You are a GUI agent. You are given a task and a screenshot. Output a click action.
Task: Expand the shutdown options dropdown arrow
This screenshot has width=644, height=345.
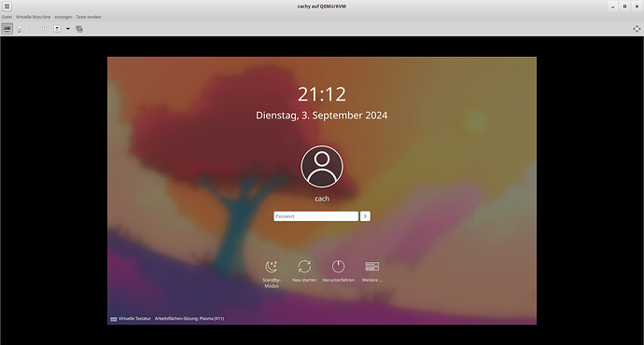coord(68,29)
